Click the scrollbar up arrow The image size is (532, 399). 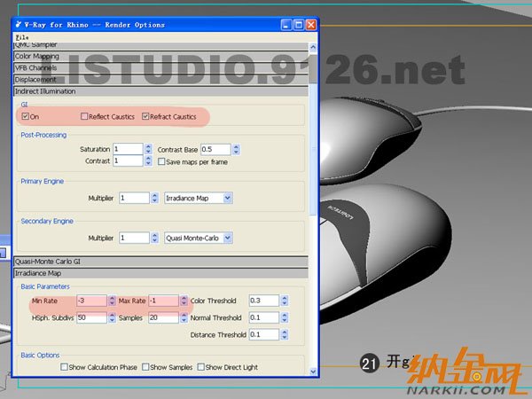(313, 47)
